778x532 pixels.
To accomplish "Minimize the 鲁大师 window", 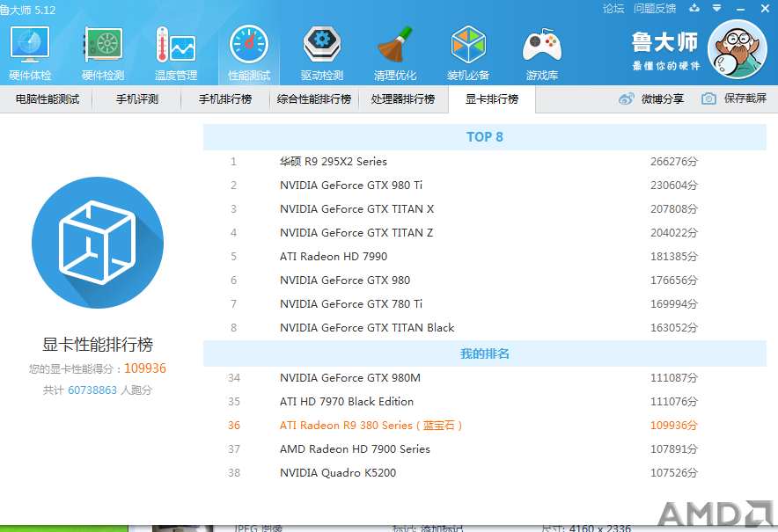I will (741, 9).
